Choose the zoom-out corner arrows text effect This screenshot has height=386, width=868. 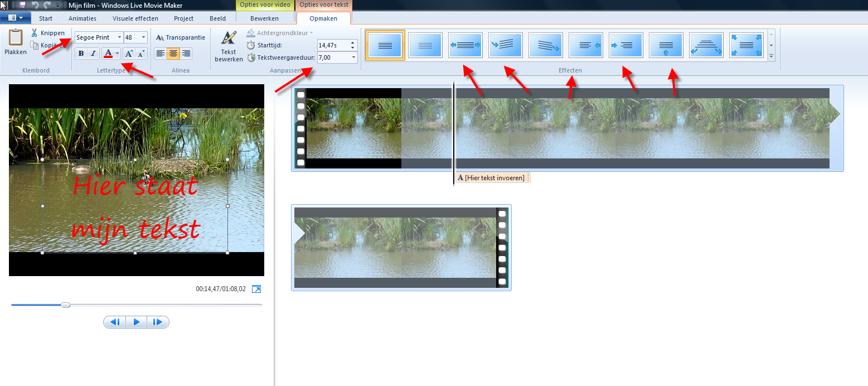point(746,45)
